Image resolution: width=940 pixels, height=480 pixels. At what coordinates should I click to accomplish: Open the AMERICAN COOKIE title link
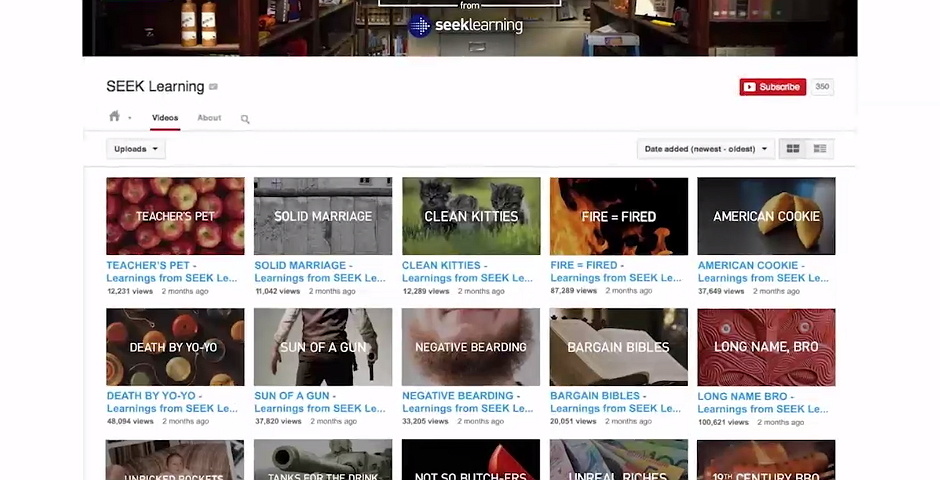click(x=763, y=271)
